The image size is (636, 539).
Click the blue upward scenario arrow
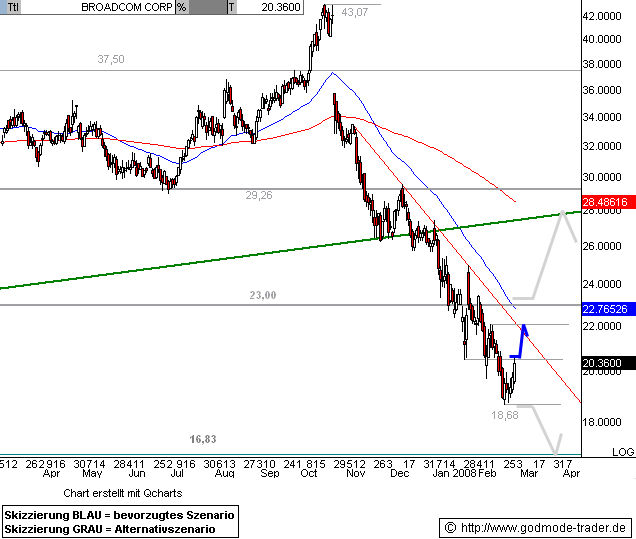pyautogui.click(x=520, y=342)
